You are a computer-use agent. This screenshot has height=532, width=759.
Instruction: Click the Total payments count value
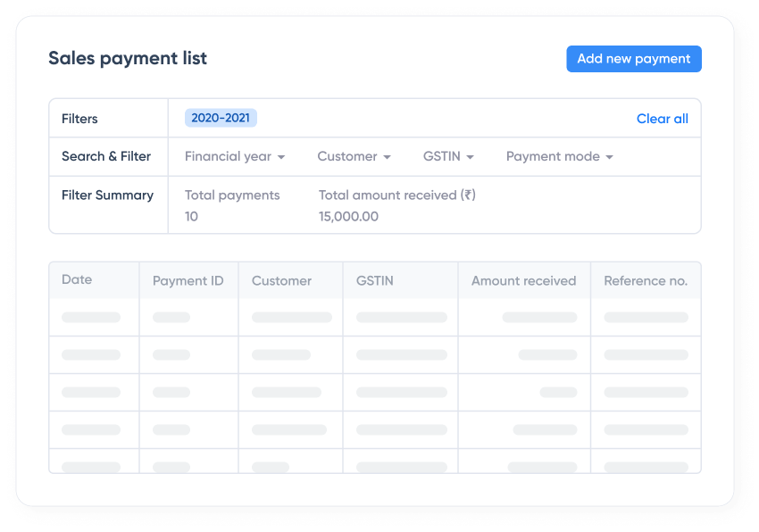191,216
